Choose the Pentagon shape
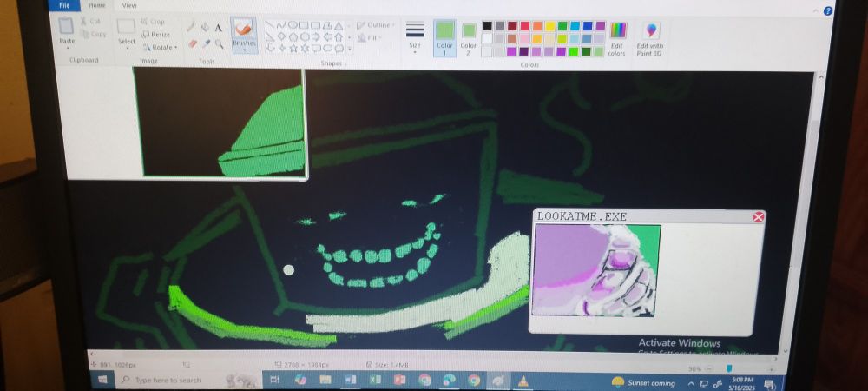Screen dimensions: 868x391 (x=293, y=36)
